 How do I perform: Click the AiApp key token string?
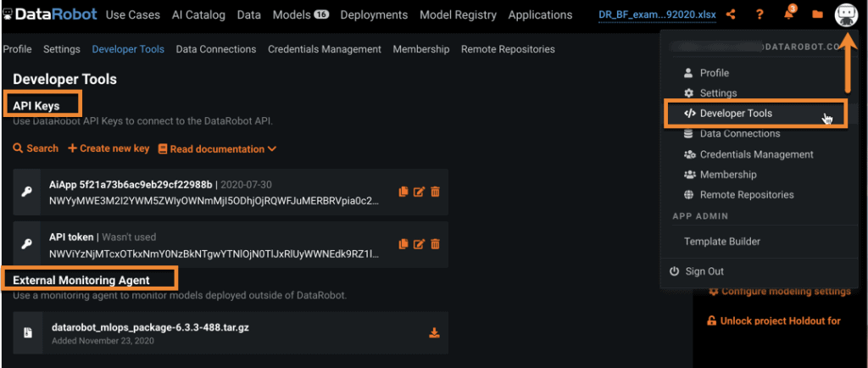point(214,200)
